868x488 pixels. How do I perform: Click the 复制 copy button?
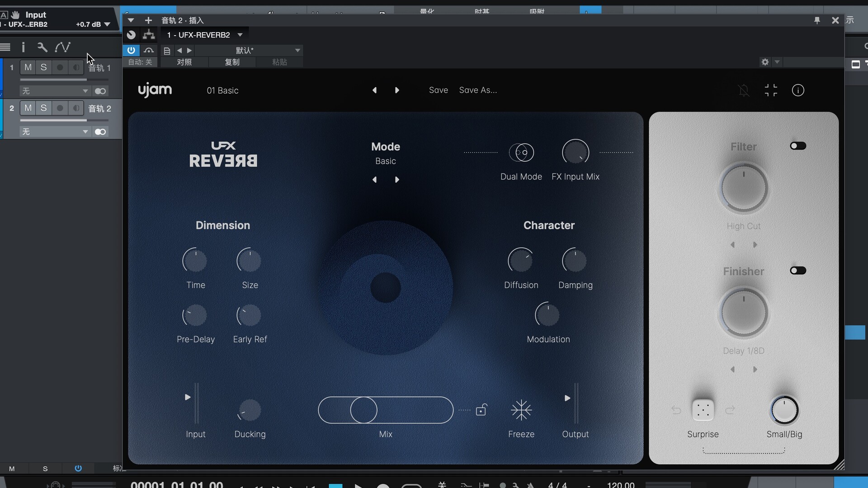[232, 62]
